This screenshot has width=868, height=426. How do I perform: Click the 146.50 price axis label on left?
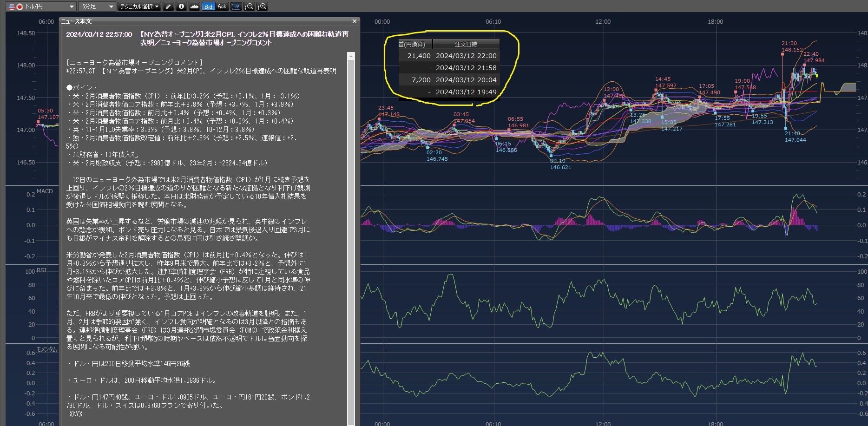(26, 163)
